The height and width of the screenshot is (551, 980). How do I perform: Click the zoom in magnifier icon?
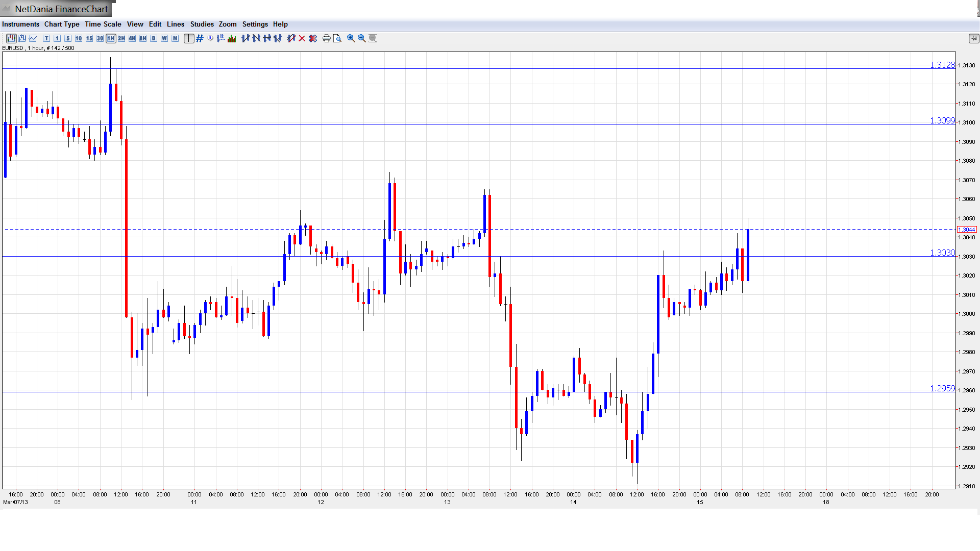click(x=351, y=38)
